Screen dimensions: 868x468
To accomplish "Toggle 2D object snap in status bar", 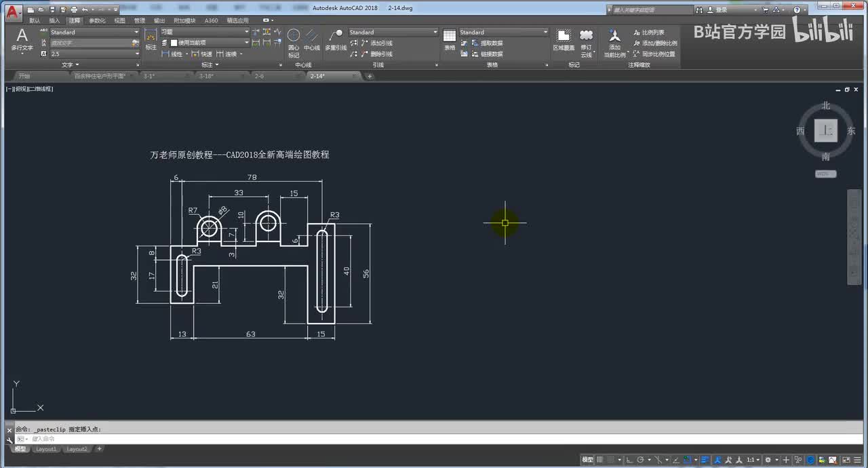I will click(x=688, y=459).
